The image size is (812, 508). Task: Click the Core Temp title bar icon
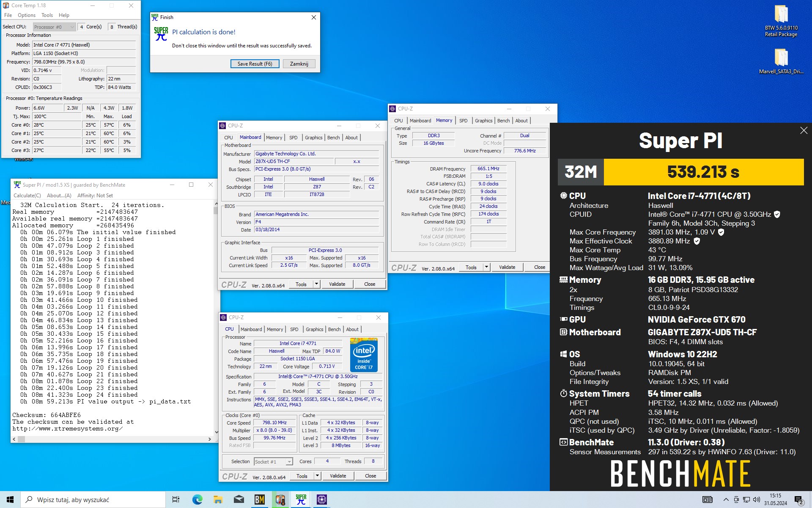click(x=6, y=6)
